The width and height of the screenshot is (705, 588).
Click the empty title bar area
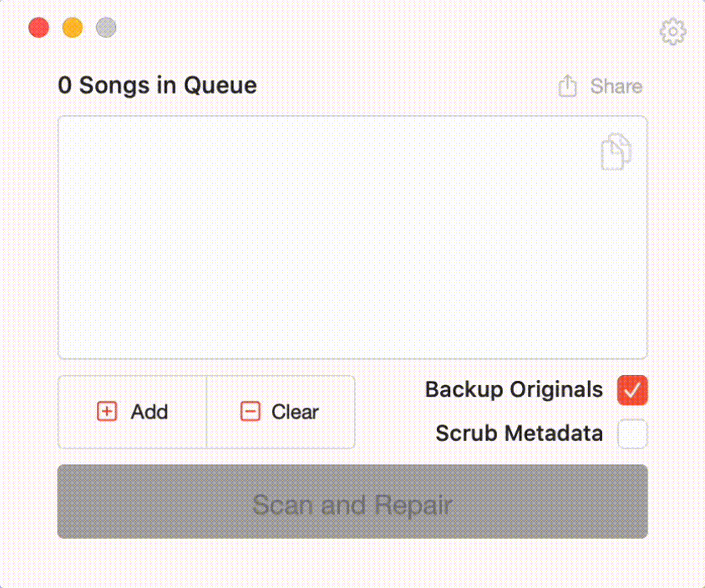tap(376, 28)
